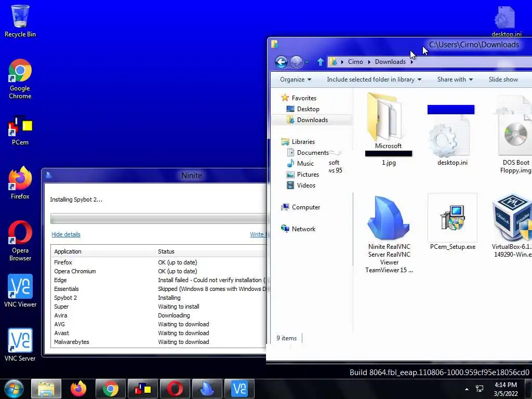The image size is (532, 399).
Task: Click Downloads in the address breadcrumb
Action: pyautogui.click(x=390, y=62)
